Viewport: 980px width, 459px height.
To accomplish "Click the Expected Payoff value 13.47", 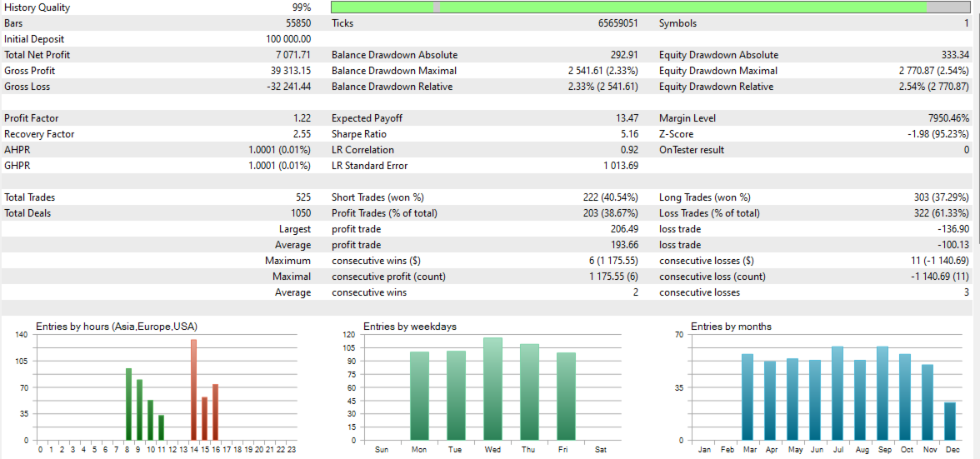I will pos(627,118).
